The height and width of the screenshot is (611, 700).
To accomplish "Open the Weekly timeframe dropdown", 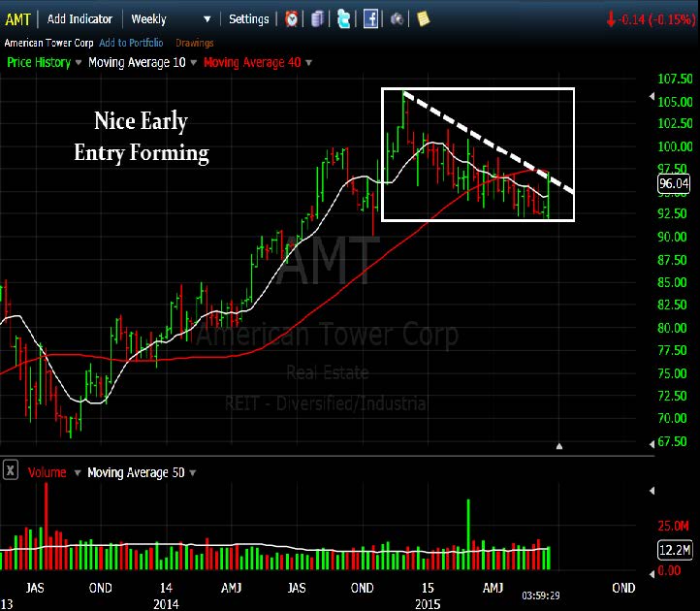I will point(171,19).
